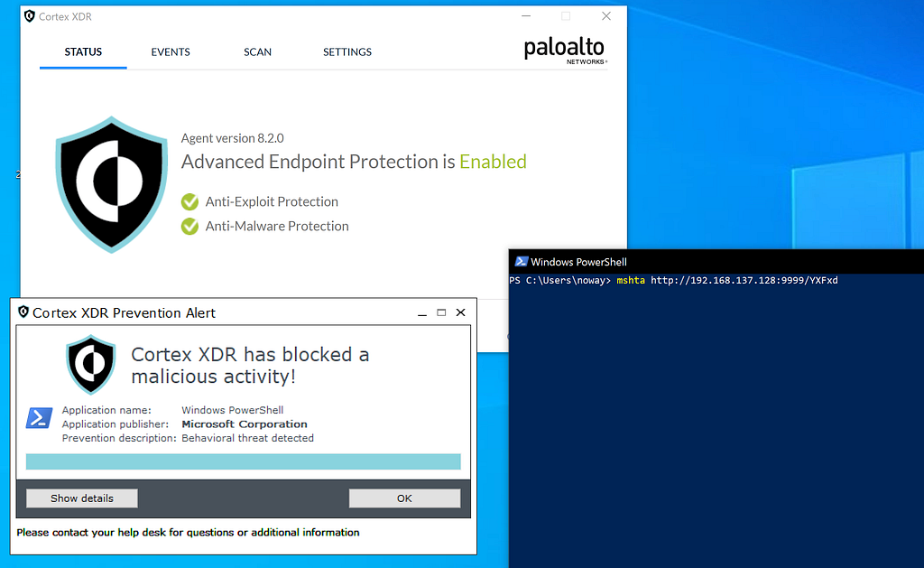The height and width of the screenshot is (568, 924).
Task: Click the 'Cortex XDR Prevention Alert' title text
Action: tap(124, 313)
